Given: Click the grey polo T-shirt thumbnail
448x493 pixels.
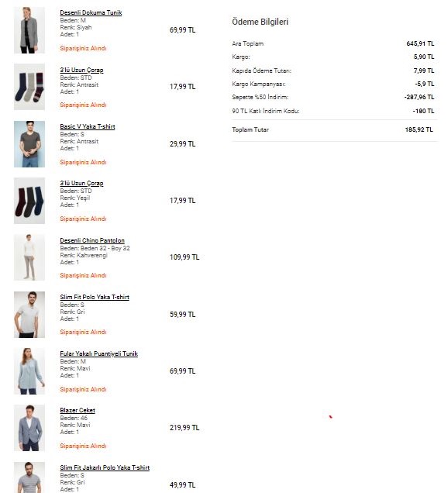Looking at the screenshot, I should tap(29, 315).
